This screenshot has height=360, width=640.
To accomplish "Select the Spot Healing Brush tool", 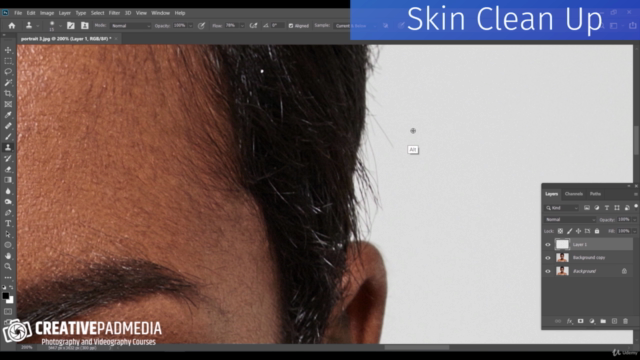I will pos(8,126).
